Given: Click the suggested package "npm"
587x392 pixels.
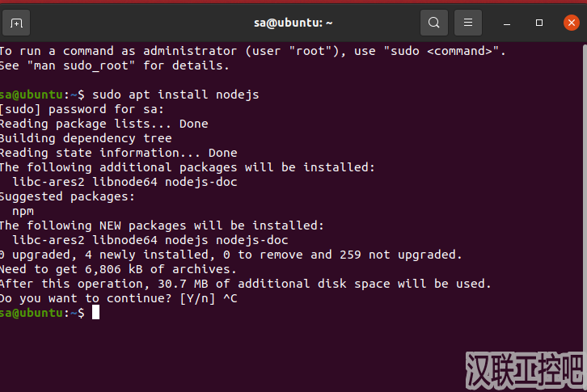Looking at the screenshot, I should [23, 211].
